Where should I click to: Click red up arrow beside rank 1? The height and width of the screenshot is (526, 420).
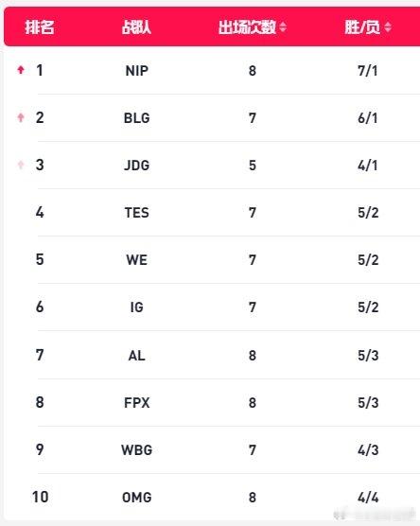(21, 70)
